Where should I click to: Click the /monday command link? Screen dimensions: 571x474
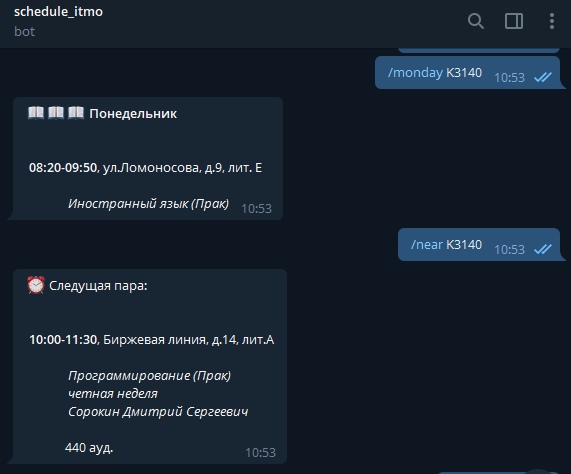[x=415, y=72]
